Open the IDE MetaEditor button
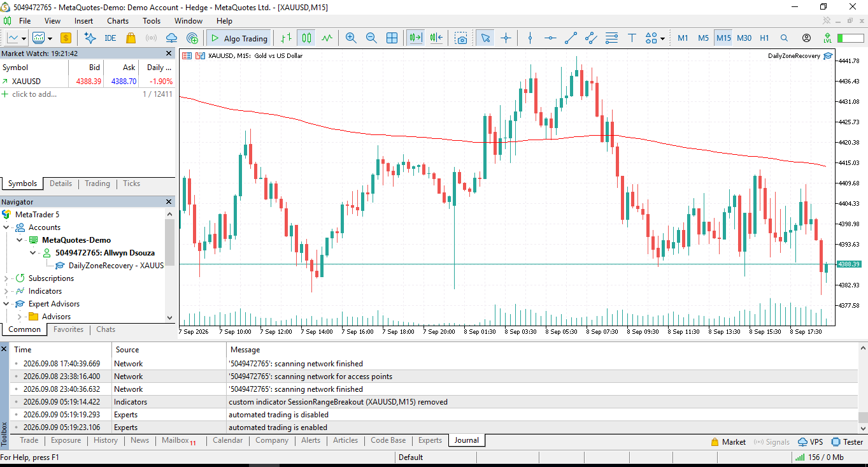Viewport: 868px width, 467px height. [x=110, y=38]
